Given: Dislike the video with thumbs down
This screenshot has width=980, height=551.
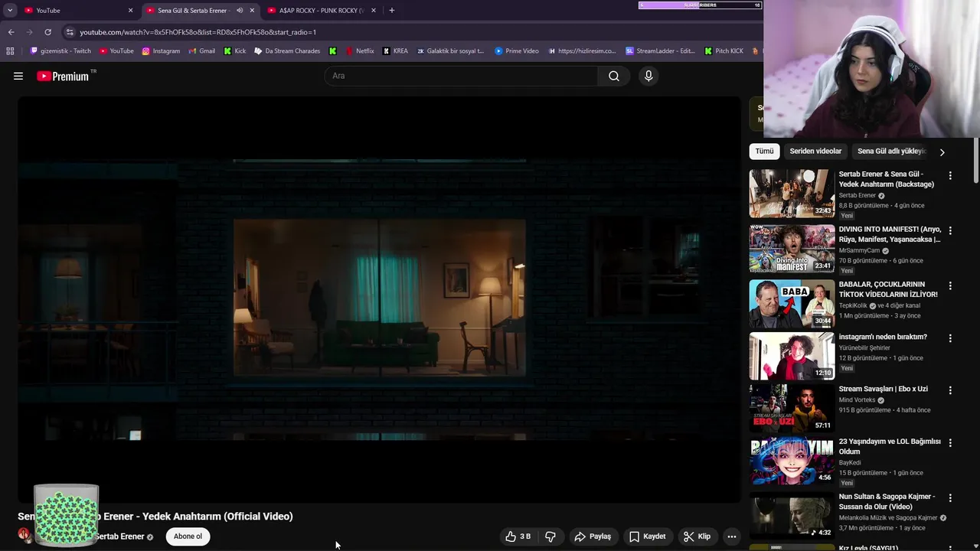Looking at the screenshot, I should coord(550,536).
